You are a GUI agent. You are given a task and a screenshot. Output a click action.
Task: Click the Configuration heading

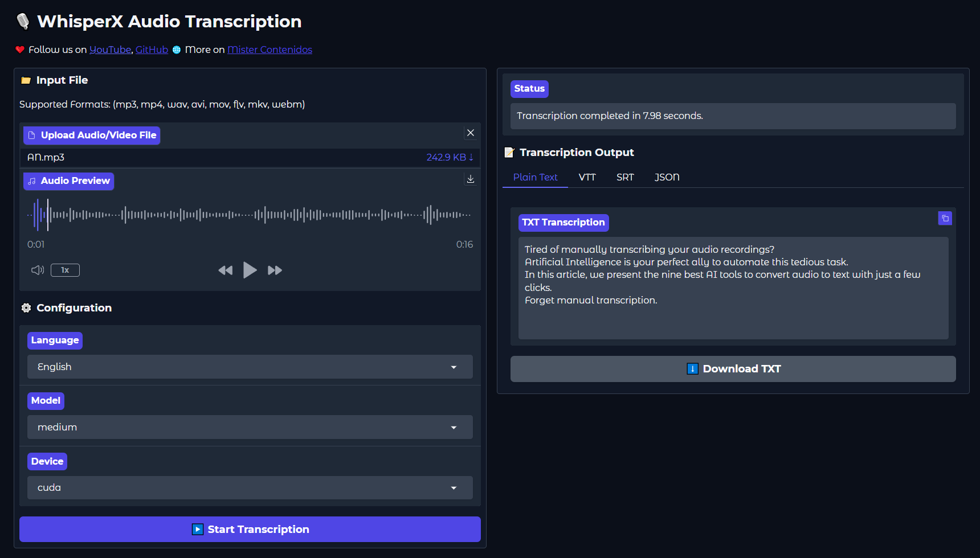74,308
